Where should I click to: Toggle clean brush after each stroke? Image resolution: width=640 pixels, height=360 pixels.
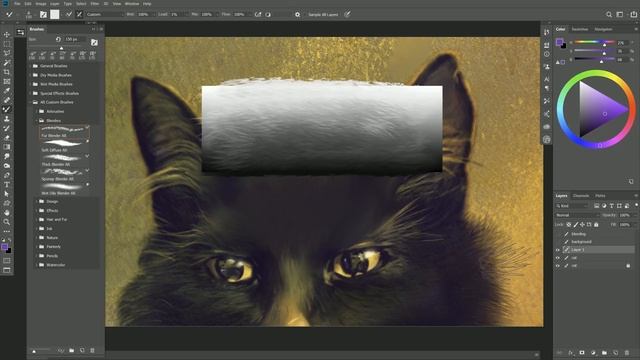[x=80, y=14]
